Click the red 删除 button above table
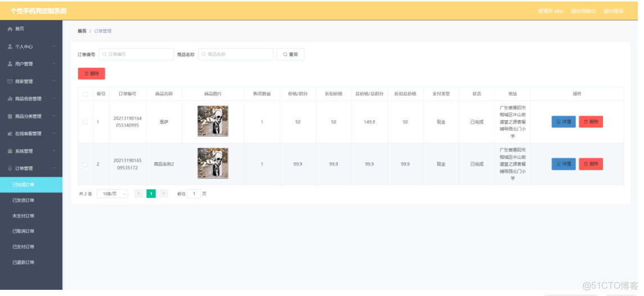 [92, 74]
